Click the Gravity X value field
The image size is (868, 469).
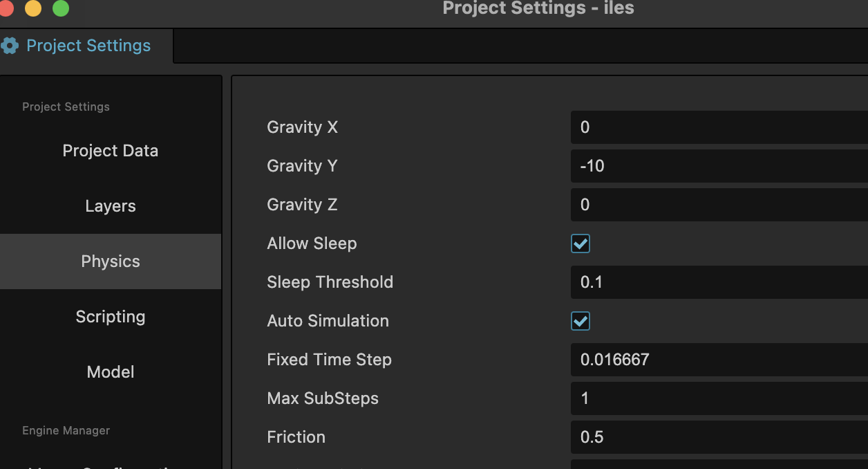point(719,127)
